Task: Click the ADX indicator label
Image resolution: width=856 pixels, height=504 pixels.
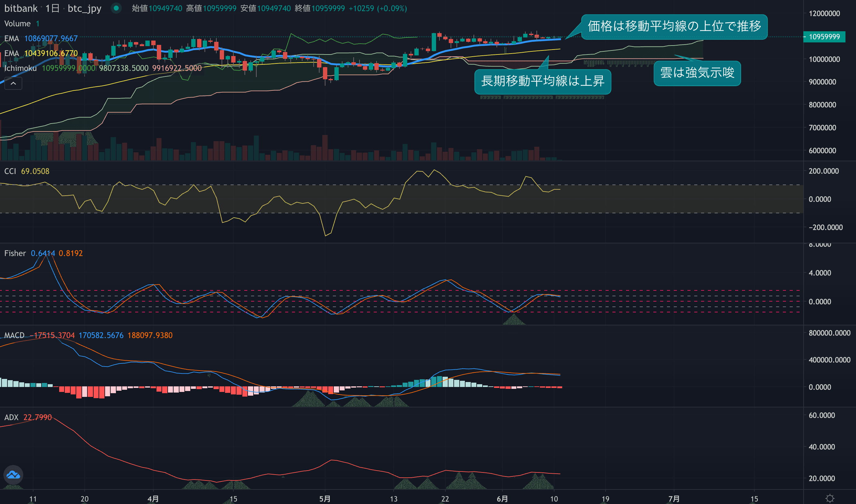Action: (x=11, y=417)
